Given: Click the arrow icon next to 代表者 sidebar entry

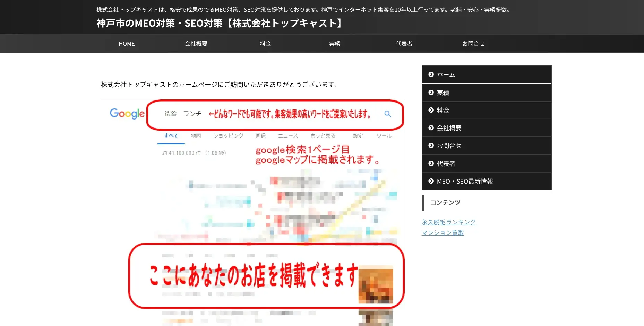Looking at the screenshot, I should [431, 163].
